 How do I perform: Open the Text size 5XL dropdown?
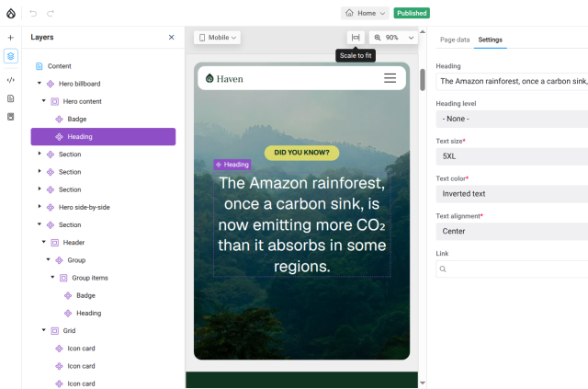[x=512, y=156]
